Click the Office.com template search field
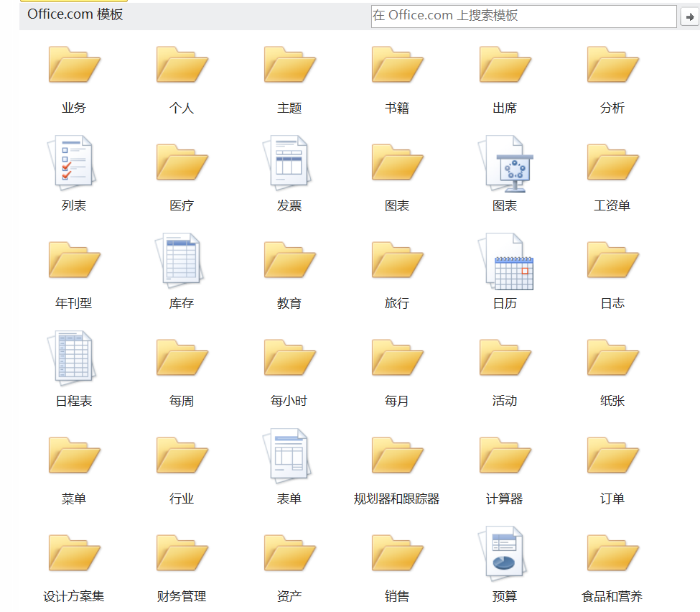Viewport: 700px width, 612px height. coord(523,16)
